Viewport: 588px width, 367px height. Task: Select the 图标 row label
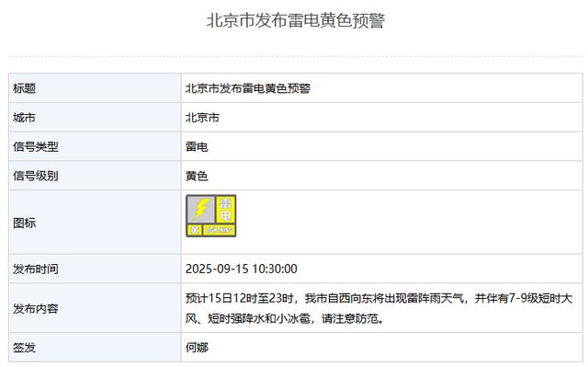25,223
